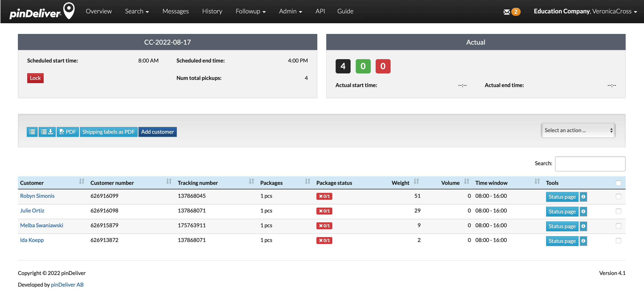This screenshot has height=300, width=644.
Task: Click Julie Ortiz 0/1 package status badge
Action: [324, 211]
